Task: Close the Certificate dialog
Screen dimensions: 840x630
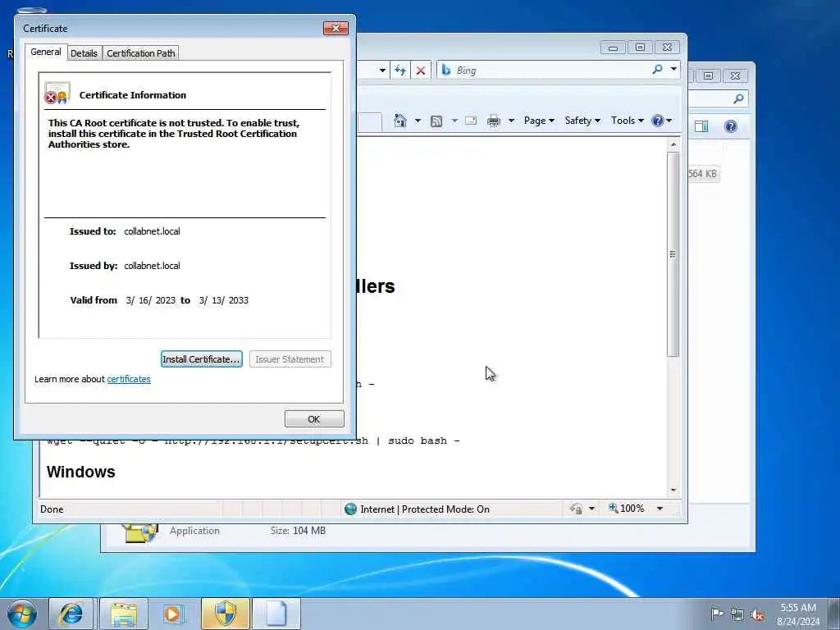Action: [x=336, y=28]
